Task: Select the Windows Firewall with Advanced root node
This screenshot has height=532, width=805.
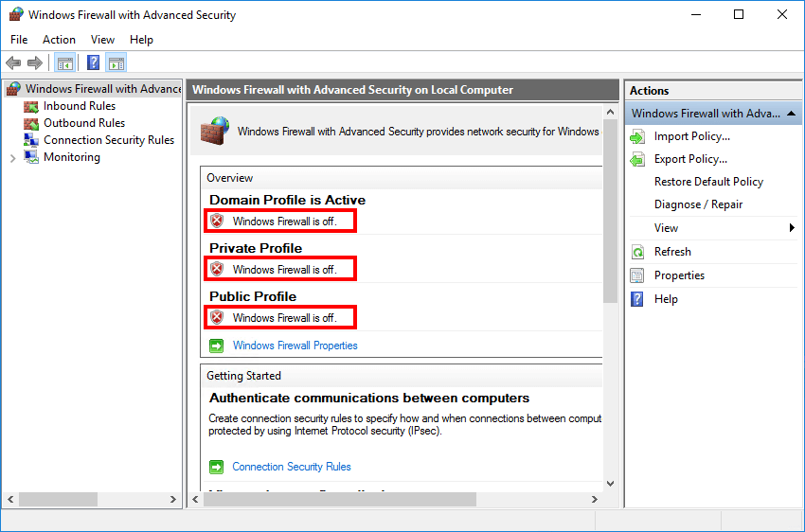Action: pyautogui.click(x=103, y=89)
